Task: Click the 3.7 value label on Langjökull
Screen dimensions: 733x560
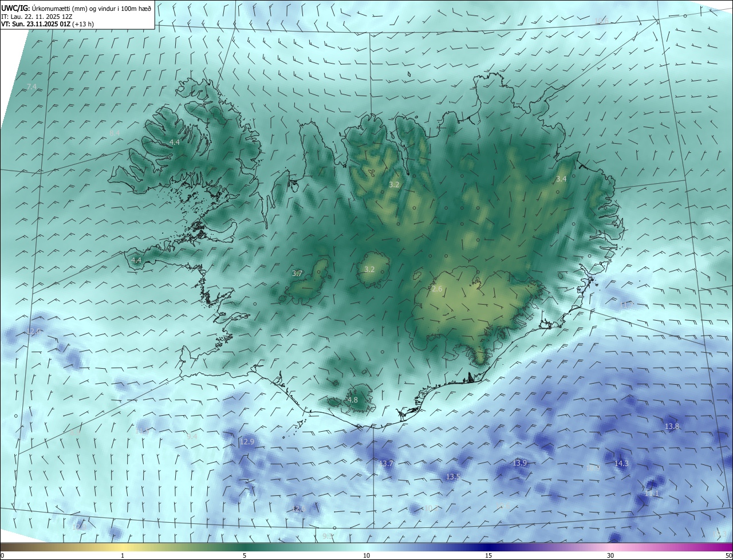Action: point(297,274)
